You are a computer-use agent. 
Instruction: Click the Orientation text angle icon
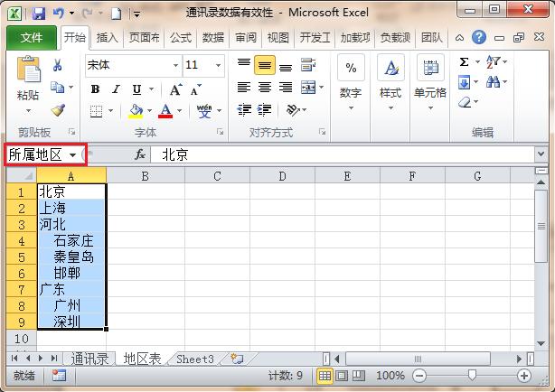pos(293,110)
